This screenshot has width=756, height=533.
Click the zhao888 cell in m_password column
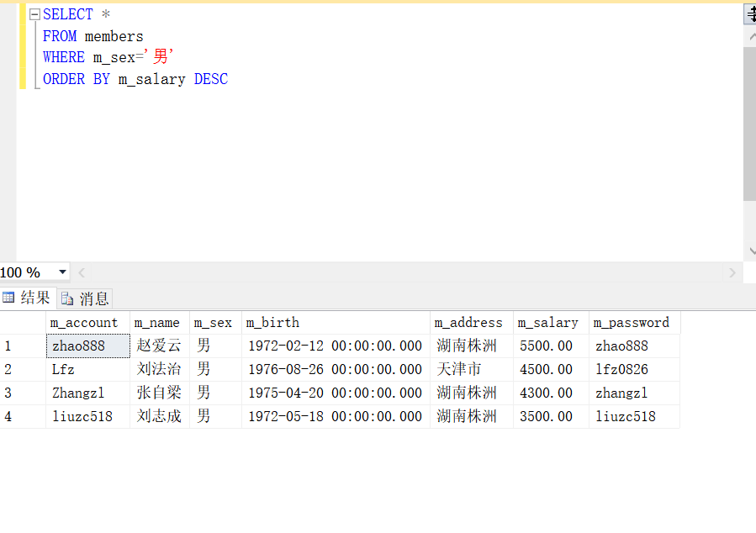635,346
